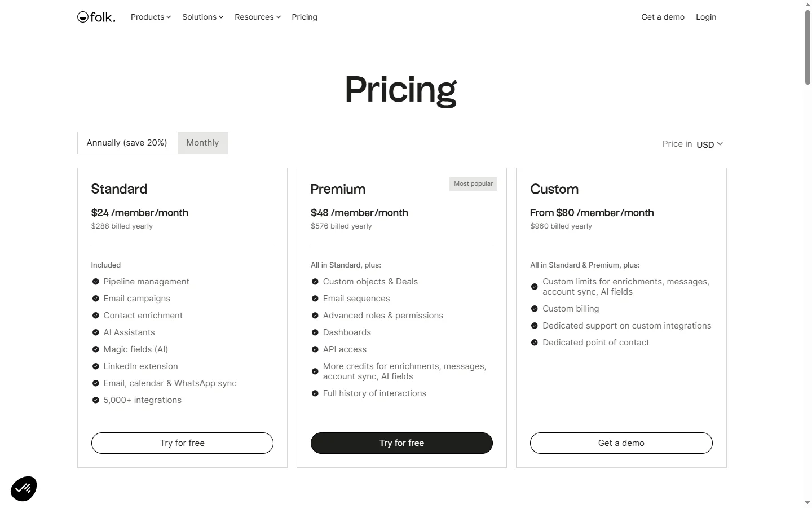This screenshot has width=812, height=508.
Task: Click the Login link
Action: click(x=706, y=17)
